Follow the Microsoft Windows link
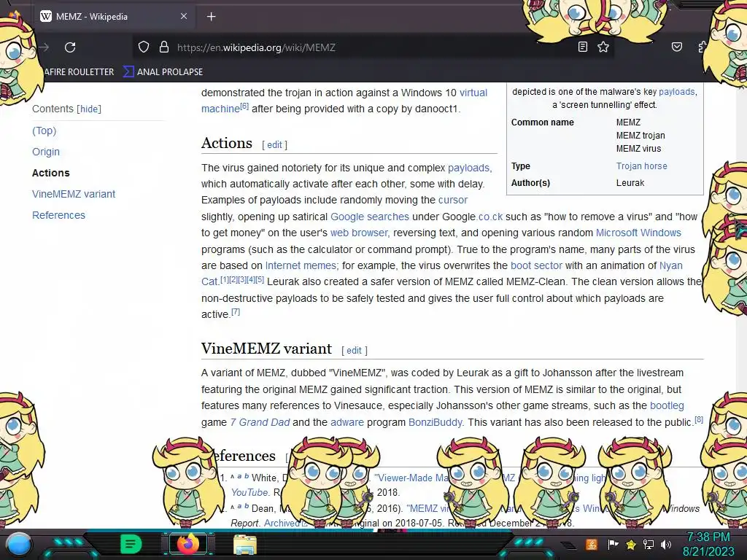Image resolution: width=747 pixels, height=560 pixels. click(x=638, y=233)
